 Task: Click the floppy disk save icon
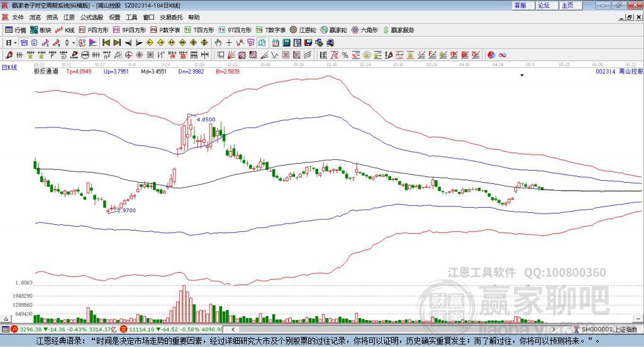point(308,43)
